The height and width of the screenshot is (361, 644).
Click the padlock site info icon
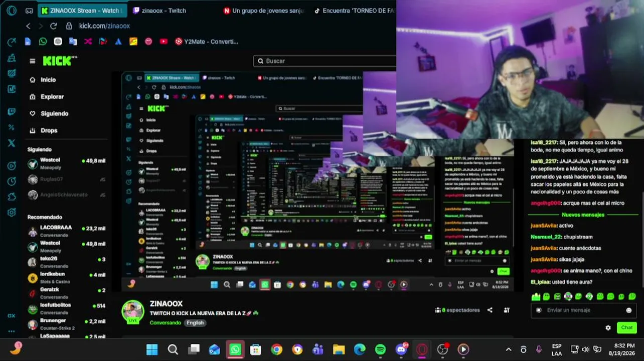click(69, 26)
